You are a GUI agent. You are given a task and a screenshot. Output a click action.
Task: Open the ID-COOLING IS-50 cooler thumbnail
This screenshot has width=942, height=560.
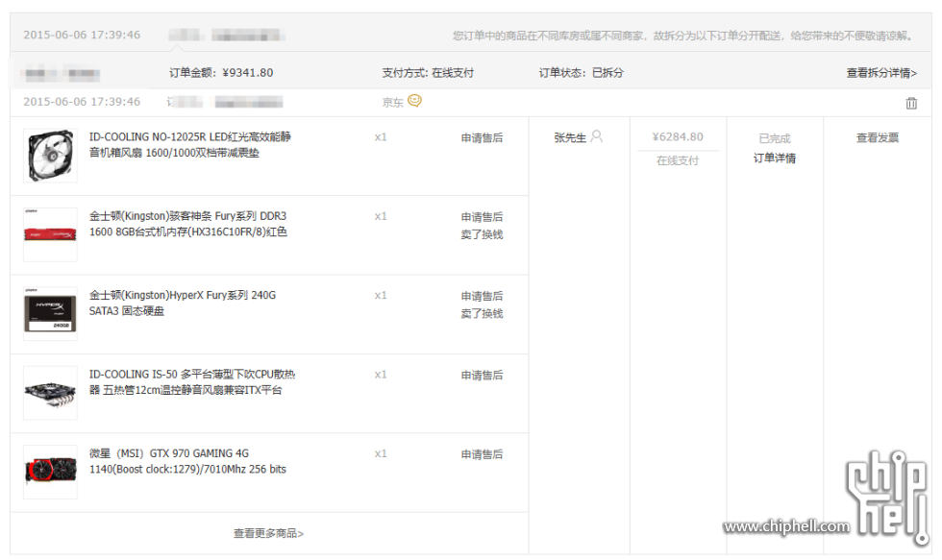pyautogui.click(x=50, y=393)
